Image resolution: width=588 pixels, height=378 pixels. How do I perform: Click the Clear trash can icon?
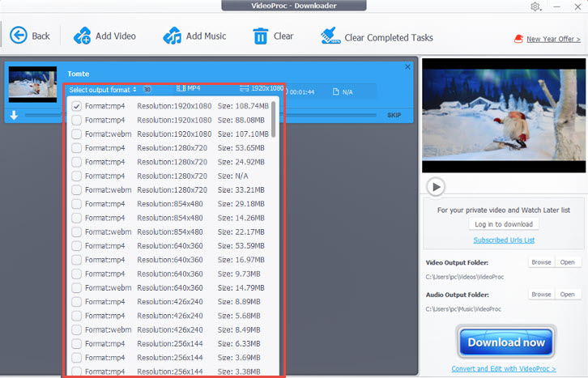click(x=261, y=36)
